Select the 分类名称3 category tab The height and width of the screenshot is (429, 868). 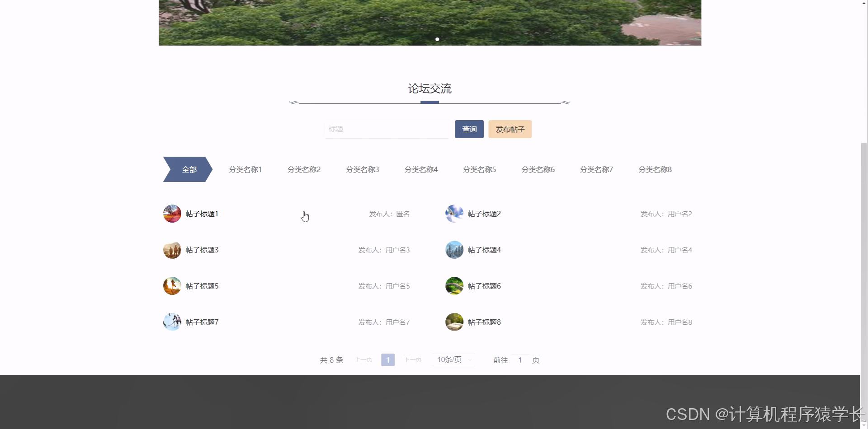(x=362, y=169)
